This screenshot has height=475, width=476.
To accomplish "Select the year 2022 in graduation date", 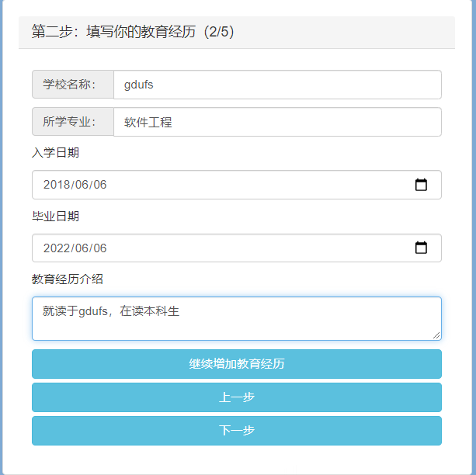I will pyautogui.click(x=56, y=248).
